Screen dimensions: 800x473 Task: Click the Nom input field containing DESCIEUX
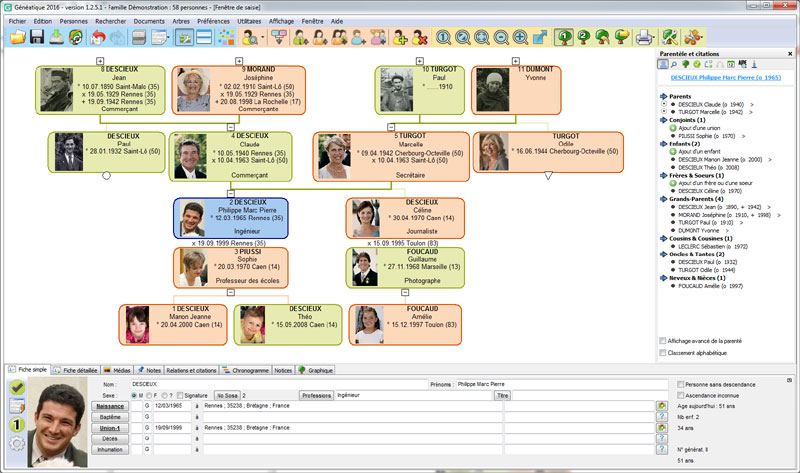pyautogui.click(x=279, y=384)
